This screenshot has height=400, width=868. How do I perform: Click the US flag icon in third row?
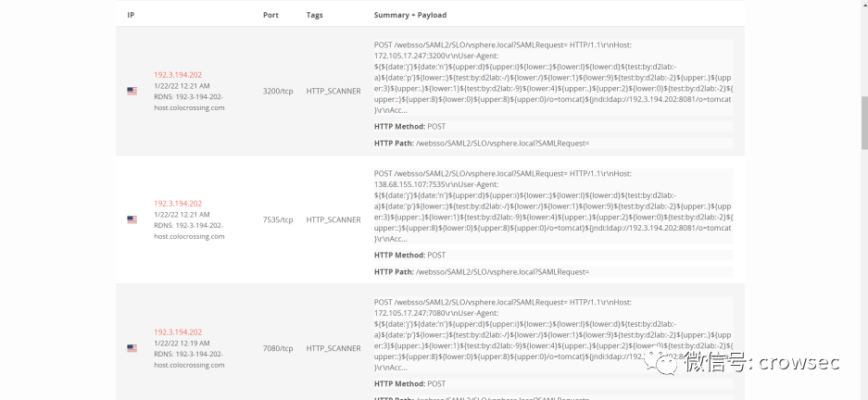(x=132, y=348)
